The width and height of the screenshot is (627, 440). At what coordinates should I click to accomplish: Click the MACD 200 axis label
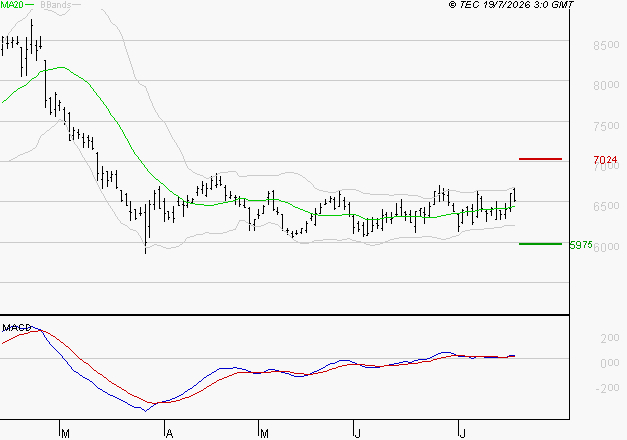point(610,338)
